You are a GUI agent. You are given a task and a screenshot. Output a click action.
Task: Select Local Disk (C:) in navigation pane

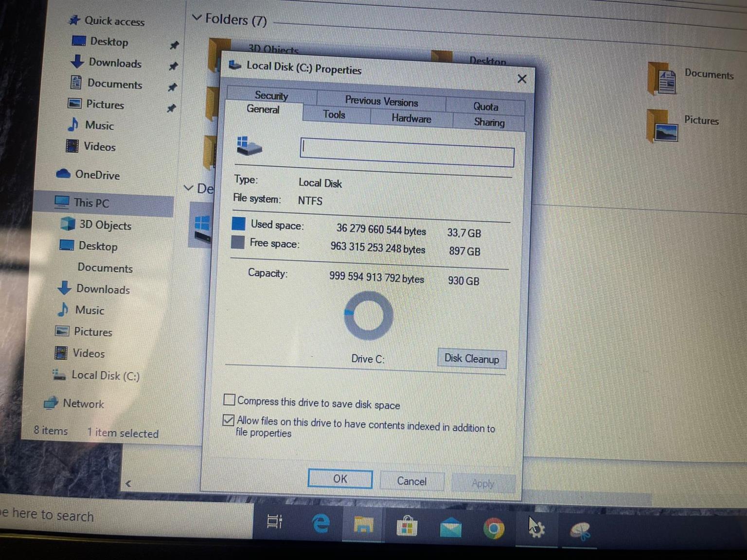pyautogui.click(x=105, y=376)
